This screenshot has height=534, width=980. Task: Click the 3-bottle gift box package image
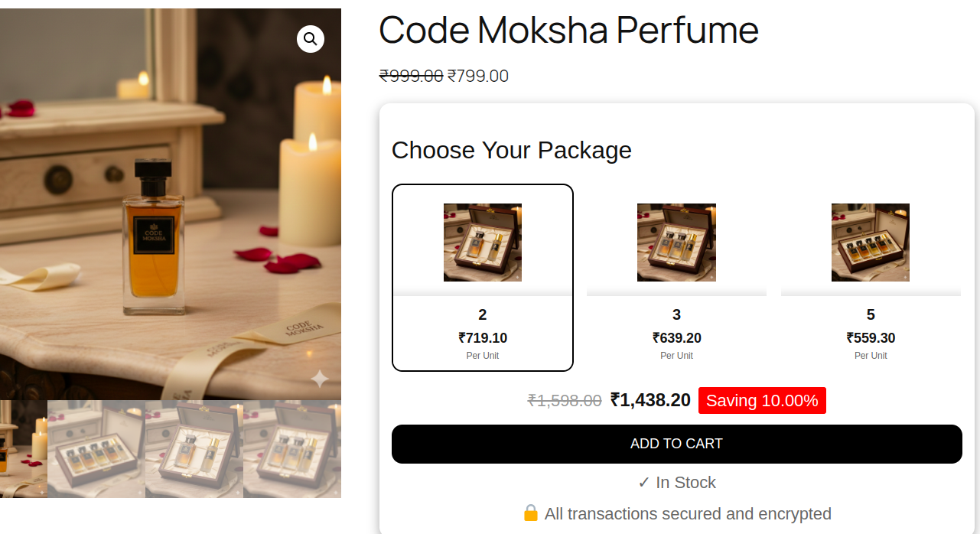(x=676, y=243)
